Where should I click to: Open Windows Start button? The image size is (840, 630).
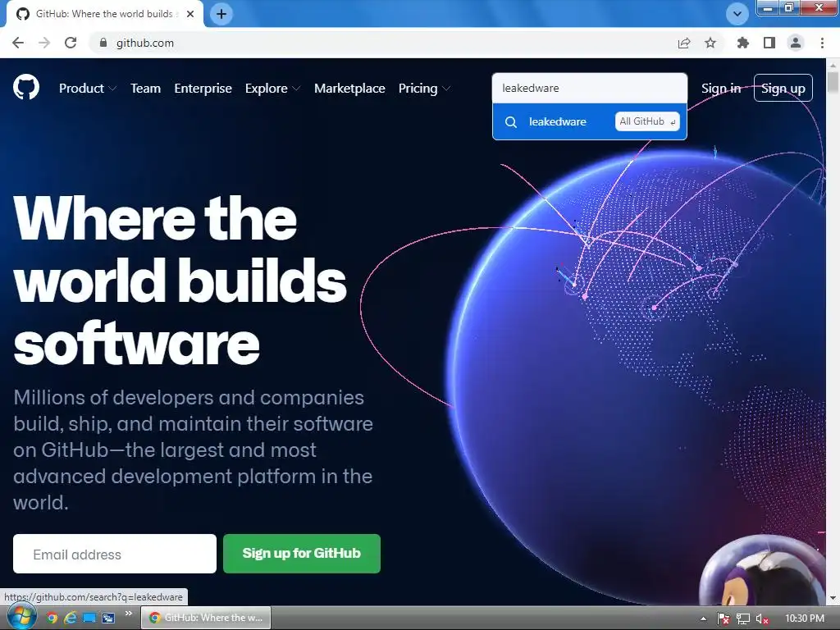pyautogui.click(x=21, y=617)
